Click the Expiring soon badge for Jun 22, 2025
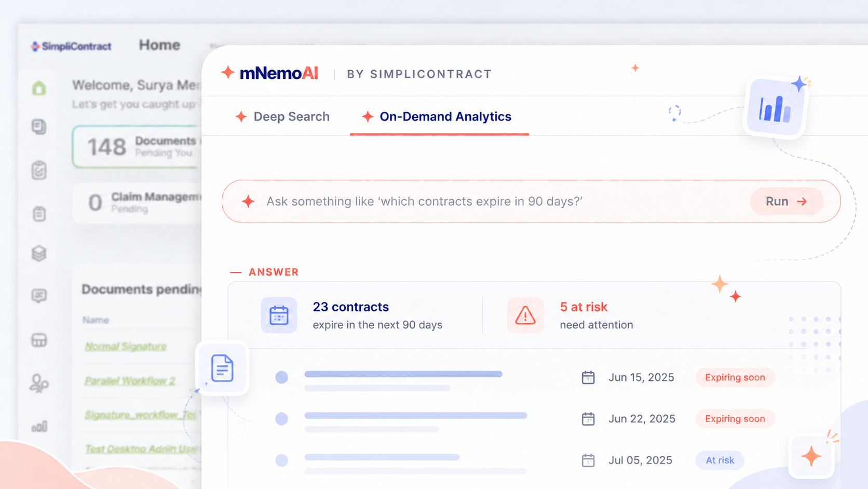868x489 pixels. pyautogui.click(x=735, y=419)
